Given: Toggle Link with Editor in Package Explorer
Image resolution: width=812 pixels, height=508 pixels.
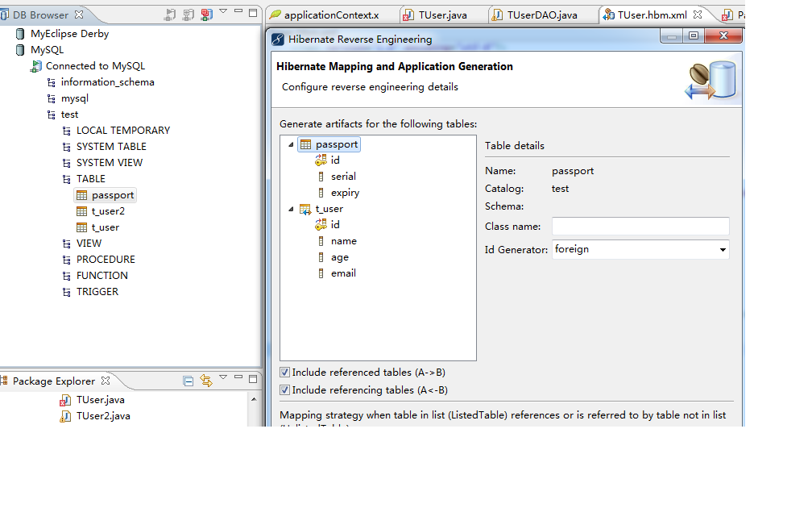Looking at the screenshot, I should (205, 381).
